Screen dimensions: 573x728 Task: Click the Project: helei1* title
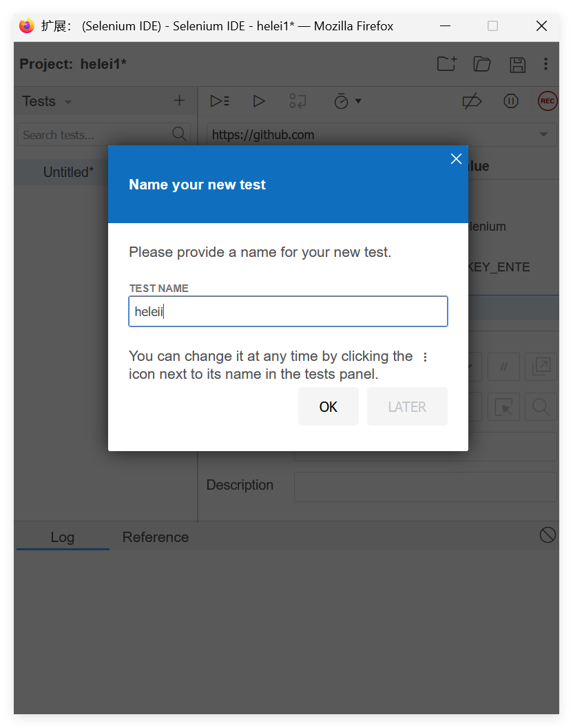[73, 64]
